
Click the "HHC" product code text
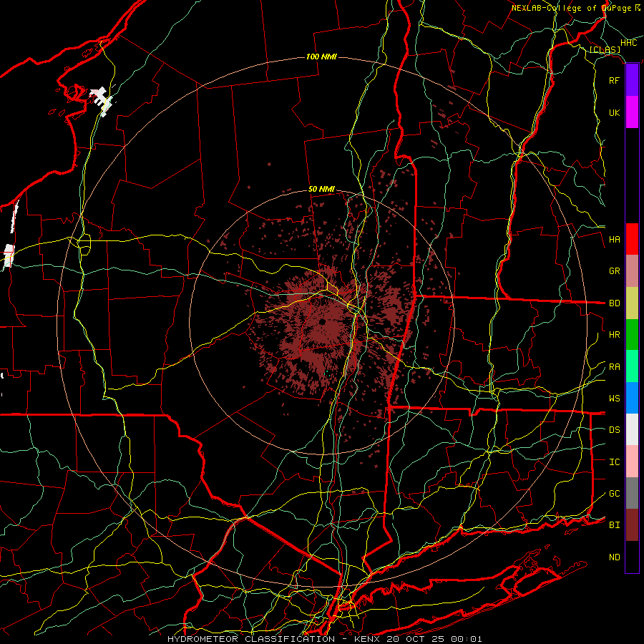[628, 43]
